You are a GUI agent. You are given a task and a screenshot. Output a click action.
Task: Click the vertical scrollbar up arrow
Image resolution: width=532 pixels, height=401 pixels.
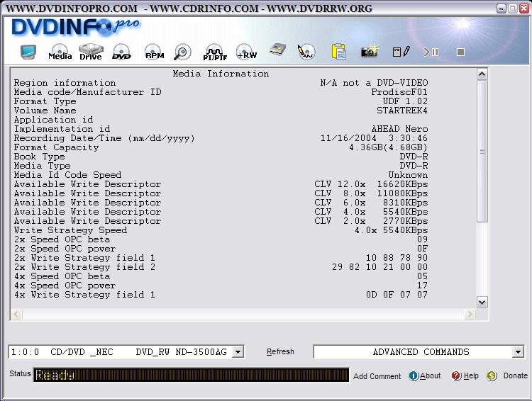point(482,74)
